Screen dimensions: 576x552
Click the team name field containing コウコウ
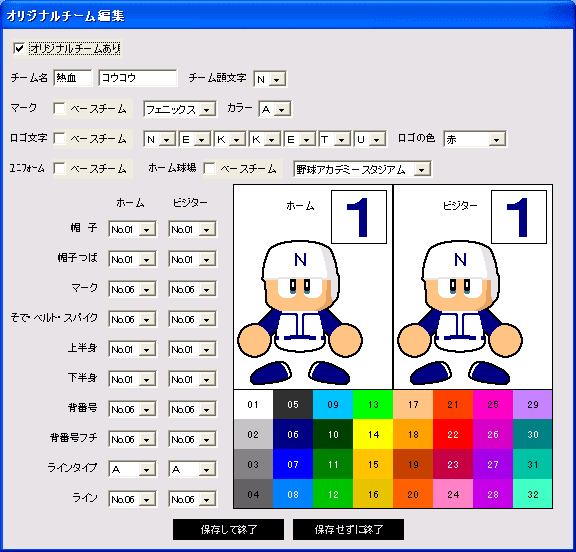(138, 78)
